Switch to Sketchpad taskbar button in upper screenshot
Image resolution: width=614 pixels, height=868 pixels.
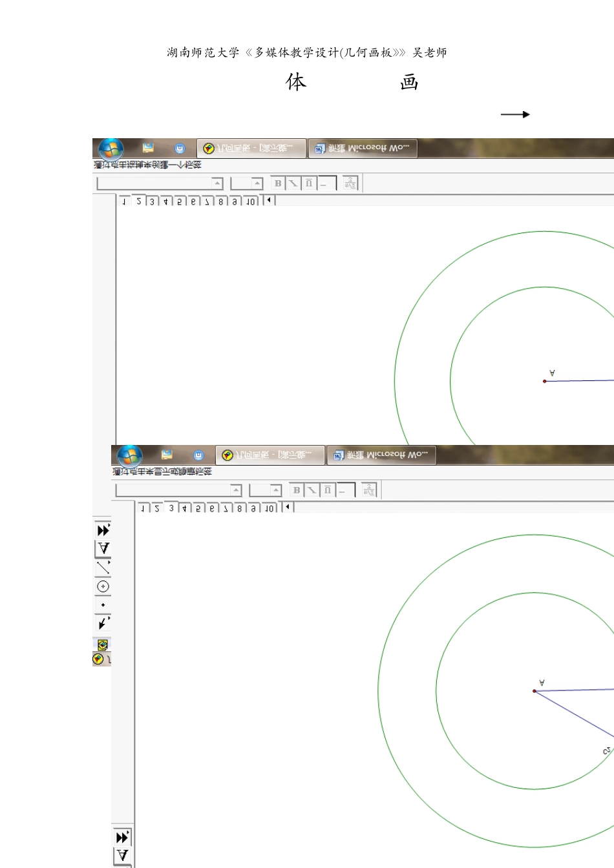pos(251,149)
